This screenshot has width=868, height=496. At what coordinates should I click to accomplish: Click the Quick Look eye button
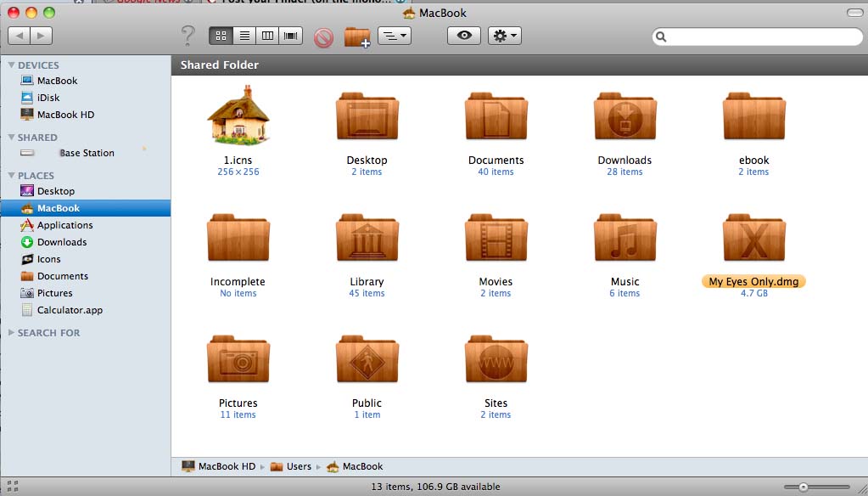click(464, 36)
